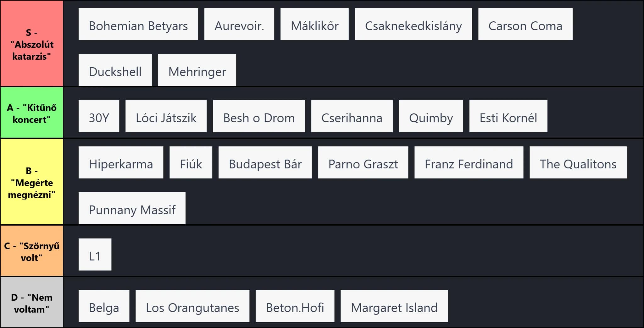
Task: Select The Qualitons card
Action: [x=578, y=163]
